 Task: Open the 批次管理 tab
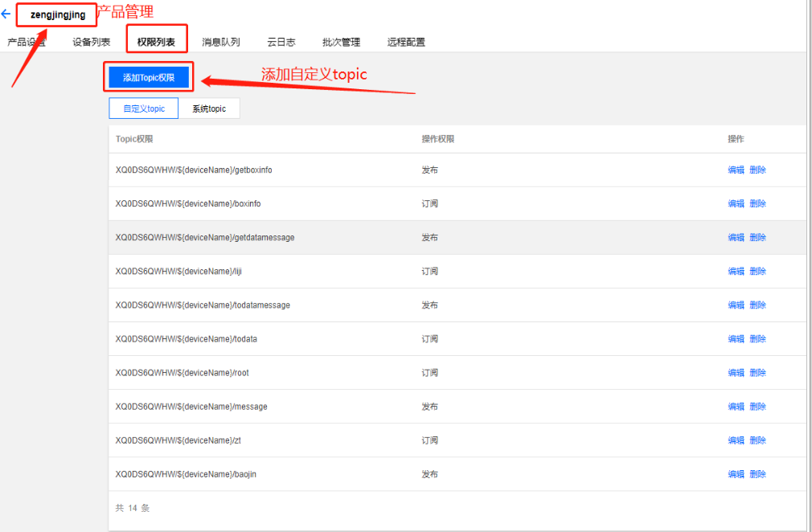coord(341,43)
